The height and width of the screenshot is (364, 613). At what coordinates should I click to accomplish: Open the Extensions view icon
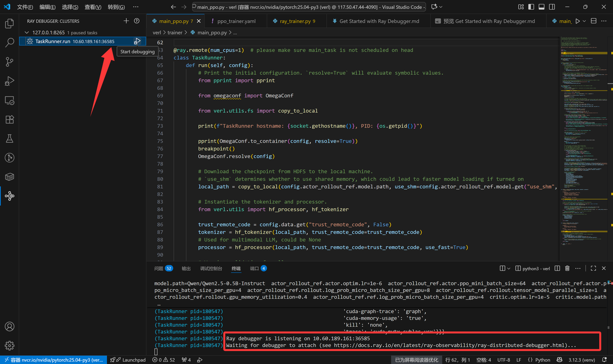(x=9, y=119)
